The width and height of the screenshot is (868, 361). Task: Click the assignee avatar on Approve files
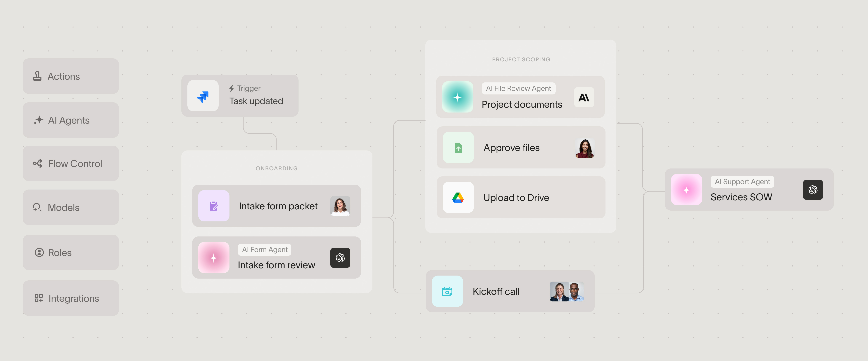(584, 148)
